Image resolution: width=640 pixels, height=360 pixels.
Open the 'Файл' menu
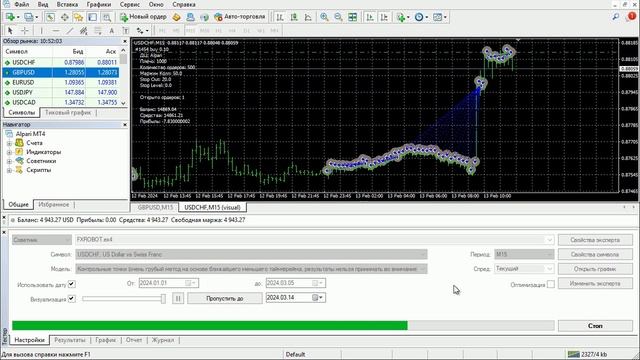click(x=21, y=4)
